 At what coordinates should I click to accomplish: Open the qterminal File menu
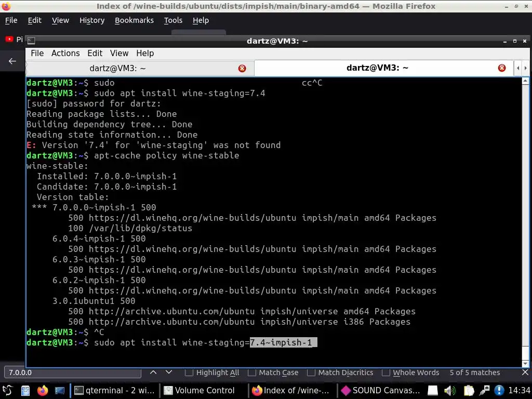[37, 54]
